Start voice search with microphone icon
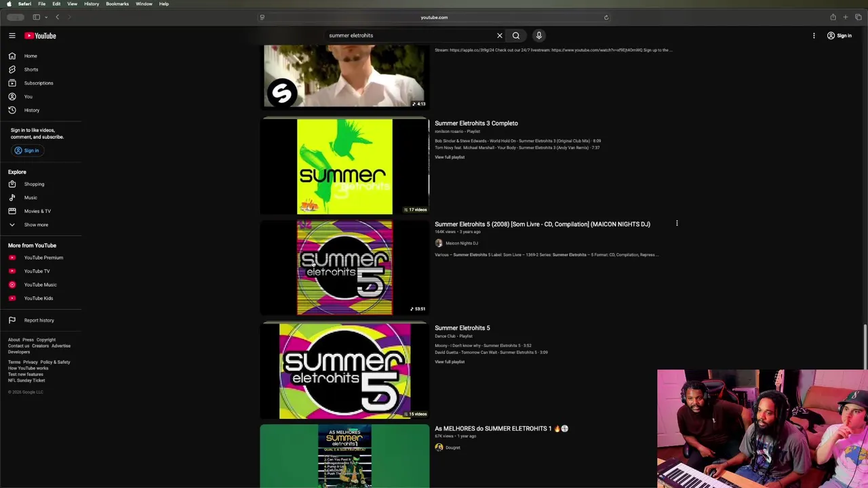868x488 pixels. [539, 35]
